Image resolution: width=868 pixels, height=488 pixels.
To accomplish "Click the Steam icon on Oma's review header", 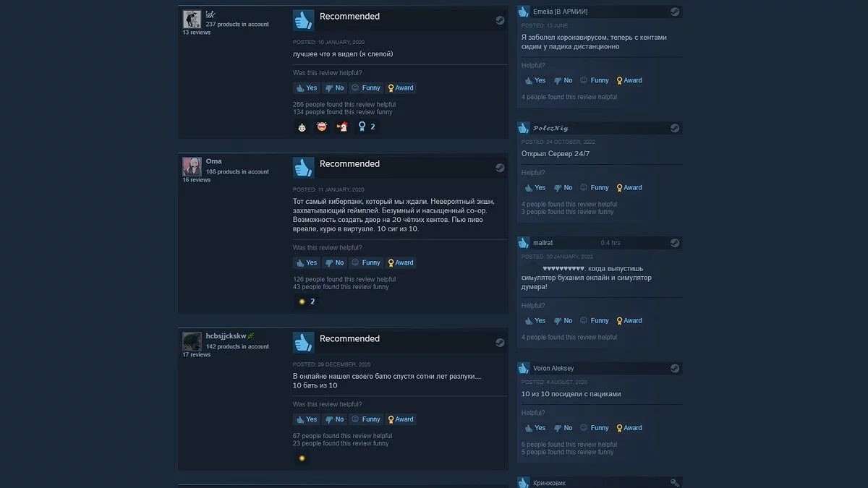I will coord(500,168).
